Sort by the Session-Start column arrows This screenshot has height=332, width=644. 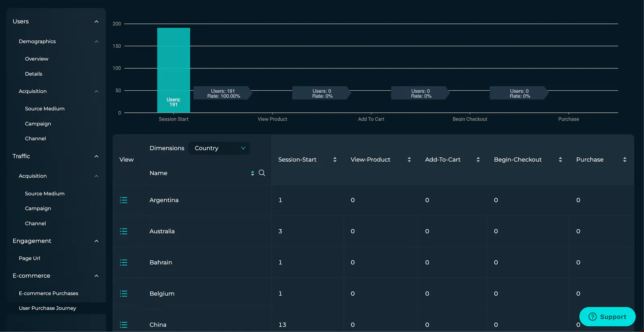click(x=335, y=160)
